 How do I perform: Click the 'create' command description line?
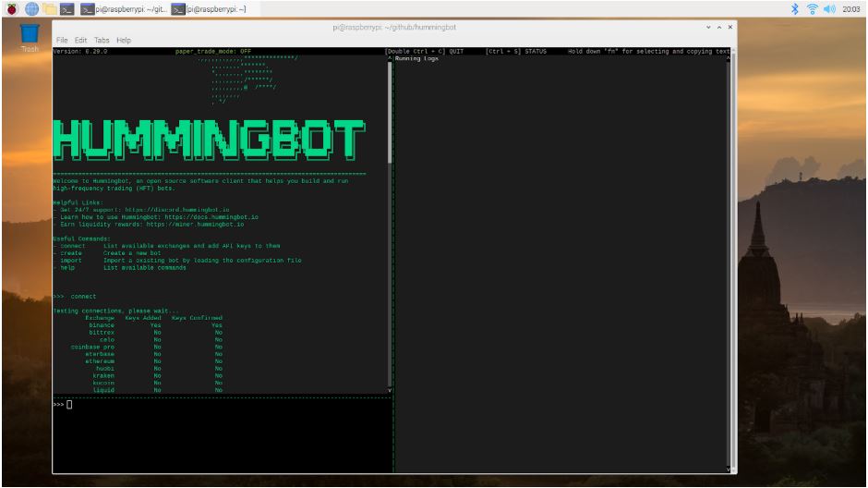[x=107, y=253]
